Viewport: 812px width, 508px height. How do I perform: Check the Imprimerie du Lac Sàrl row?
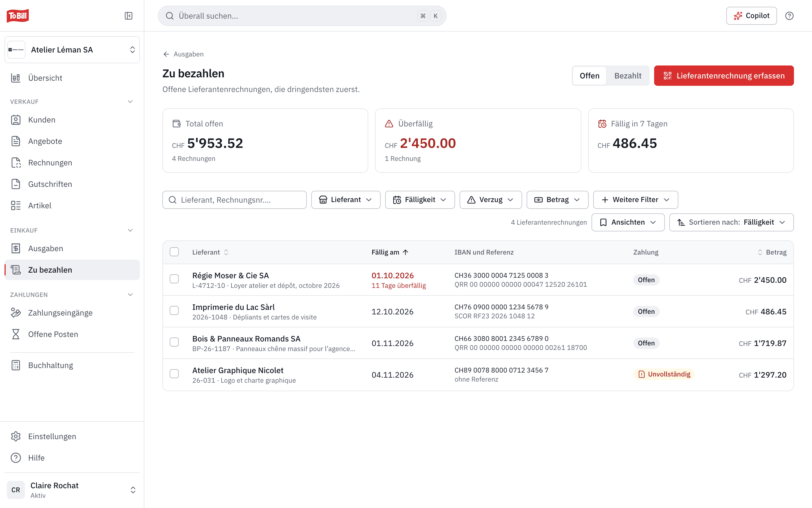pyautogui.click(x=174, y=310)
